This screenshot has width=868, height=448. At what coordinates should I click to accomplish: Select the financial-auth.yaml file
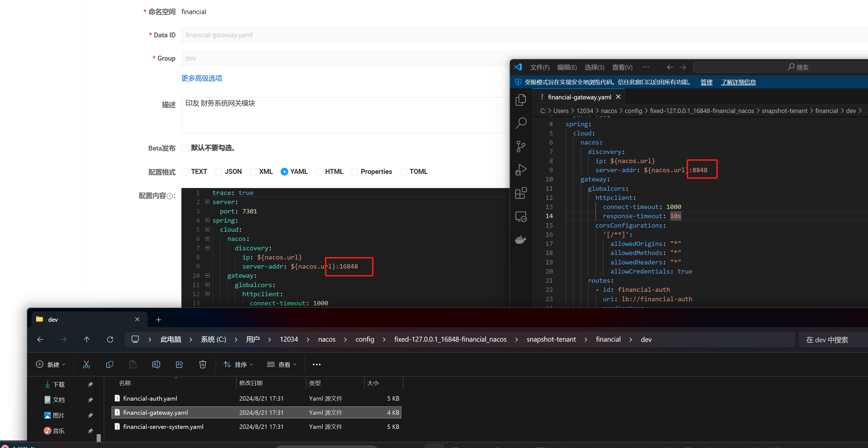click(x=256, y=398)
